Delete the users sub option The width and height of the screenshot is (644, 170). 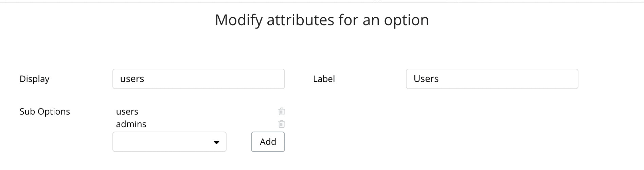pos(282,112)
